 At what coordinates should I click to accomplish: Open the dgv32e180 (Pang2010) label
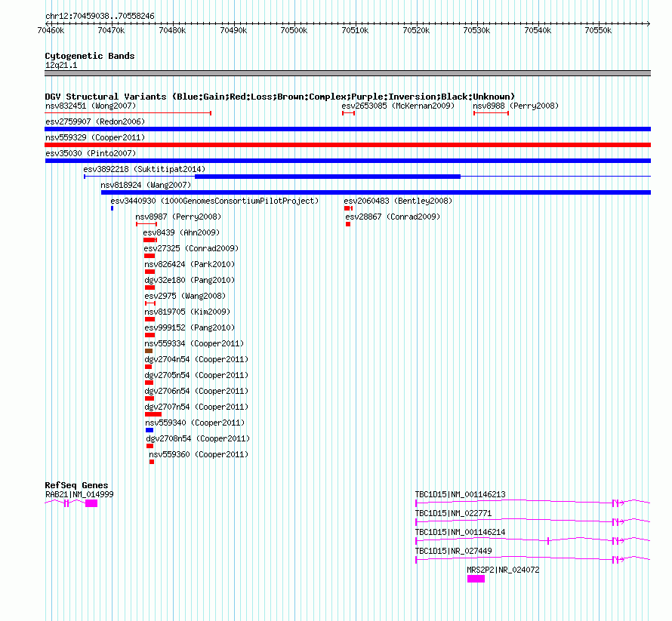click(190, 280)
